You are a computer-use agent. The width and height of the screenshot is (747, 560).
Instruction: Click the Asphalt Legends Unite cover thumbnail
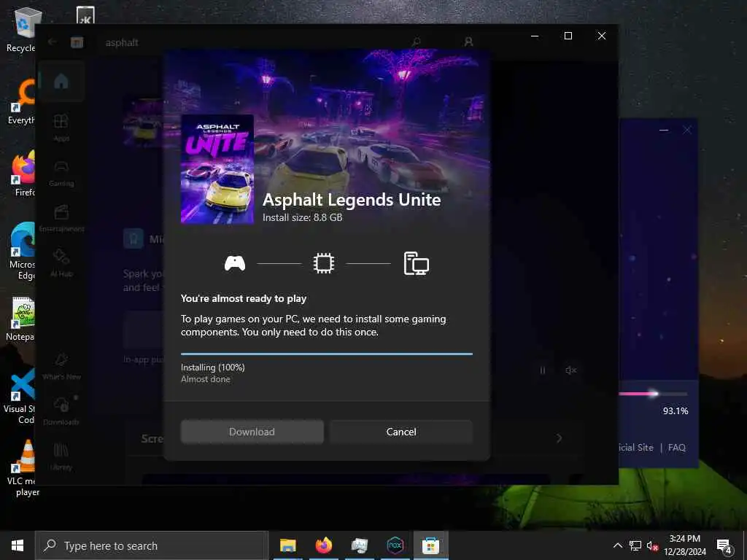[x=217, y=169]
